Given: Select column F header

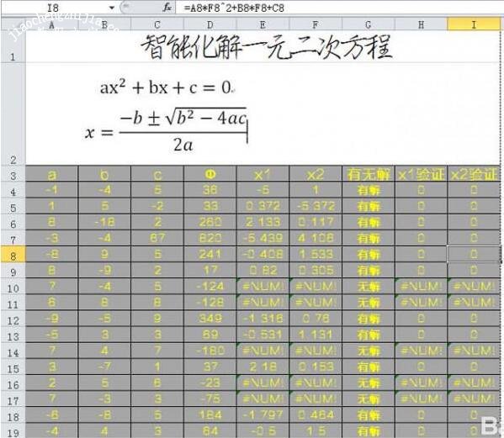Looking at the screenshot, I should coord(316,24).
